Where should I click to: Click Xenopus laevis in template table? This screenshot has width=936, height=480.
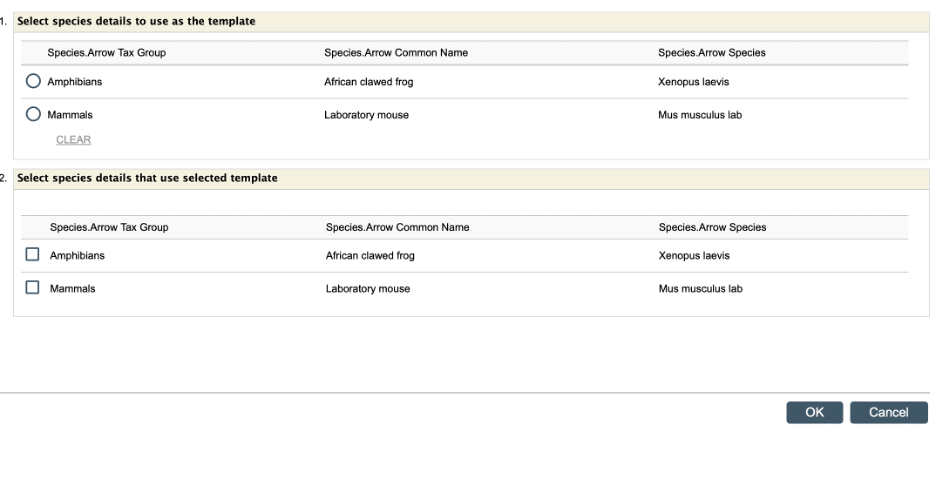692,82
